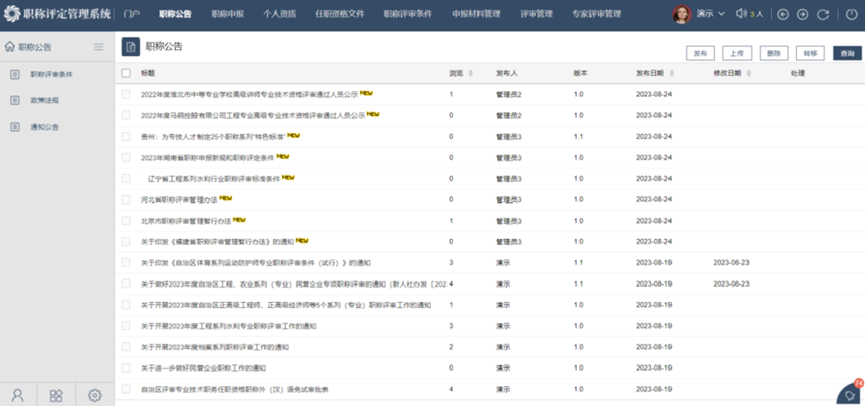Click the forward arrow circle icon

803,15
